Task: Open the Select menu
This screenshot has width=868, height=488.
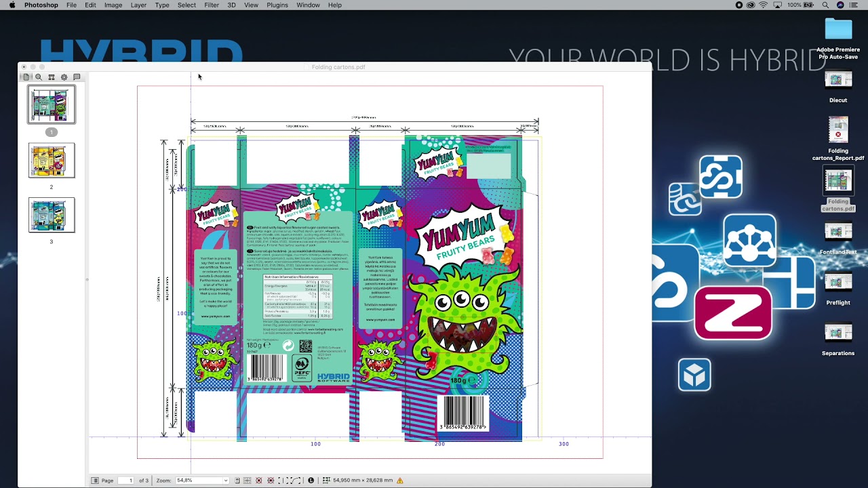Action: click(186, 5)
